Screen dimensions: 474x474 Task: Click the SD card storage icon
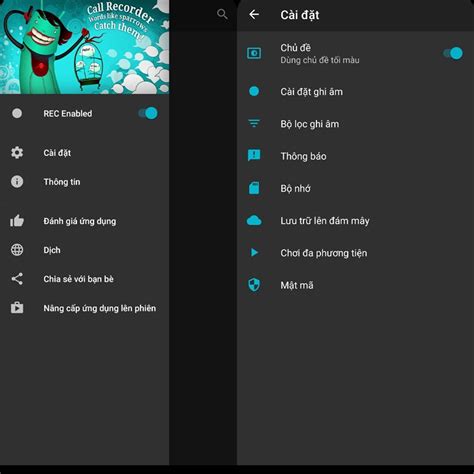(254, 188)
